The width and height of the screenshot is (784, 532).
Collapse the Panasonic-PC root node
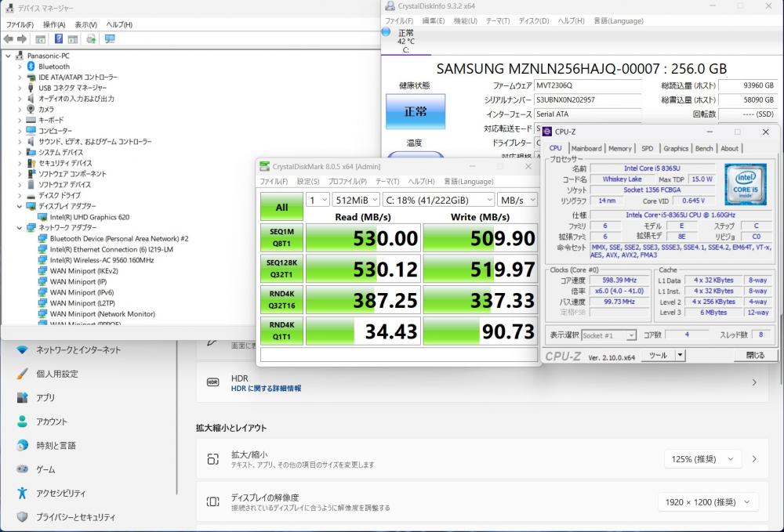pos(8,56)
